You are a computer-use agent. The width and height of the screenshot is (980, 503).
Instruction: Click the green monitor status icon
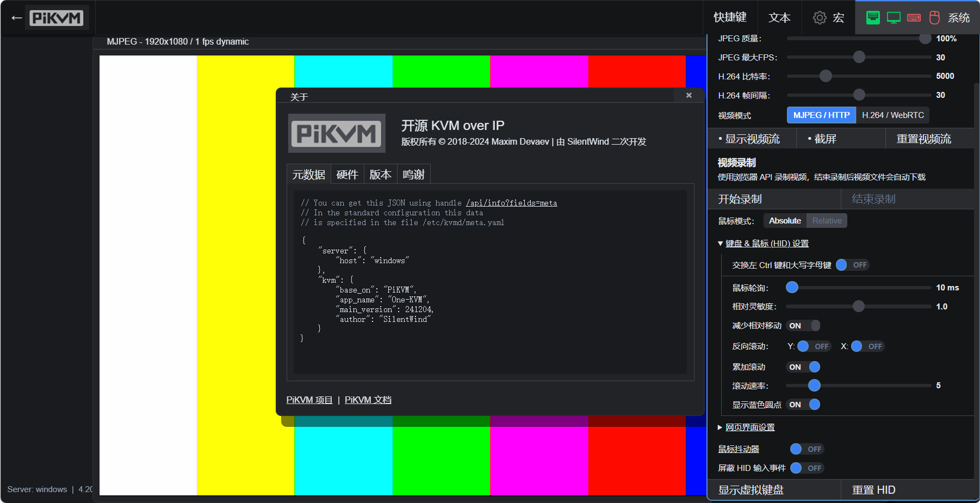pyautogui.click(x=894, y=18)
